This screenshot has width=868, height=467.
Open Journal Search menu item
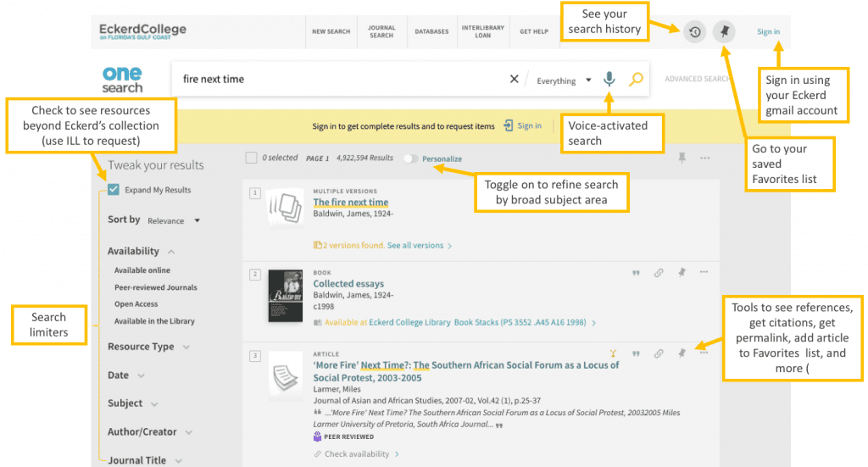click(x=381, y=31)
